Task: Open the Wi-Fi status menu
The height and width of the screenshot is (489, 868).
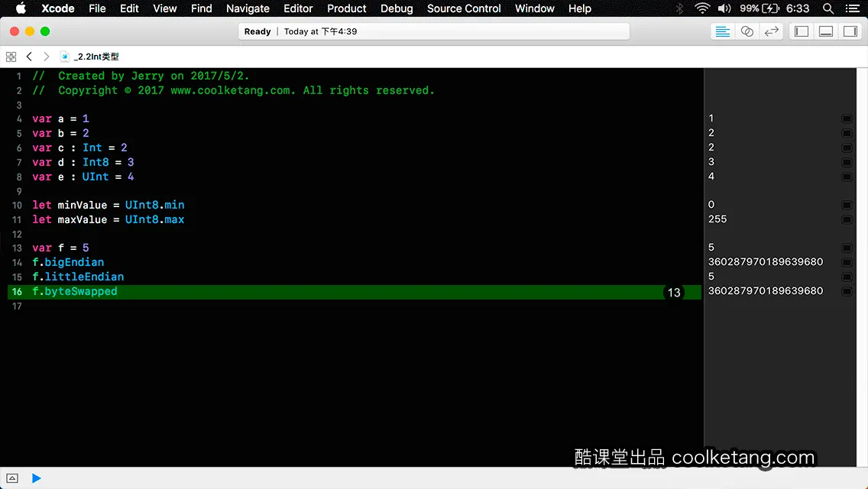Action: 702,8
